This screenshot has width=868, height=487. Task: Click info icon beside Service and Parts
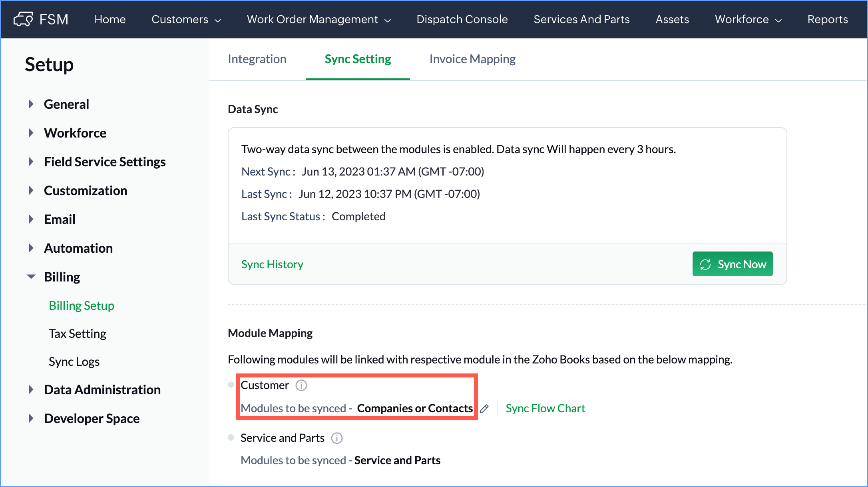coord(337,438)
